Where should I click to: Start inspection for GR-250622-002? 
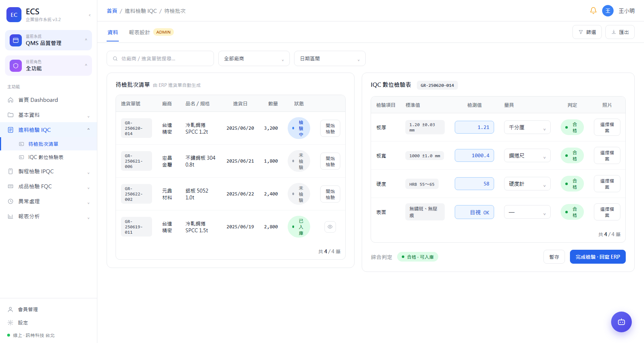coord(330,194)
